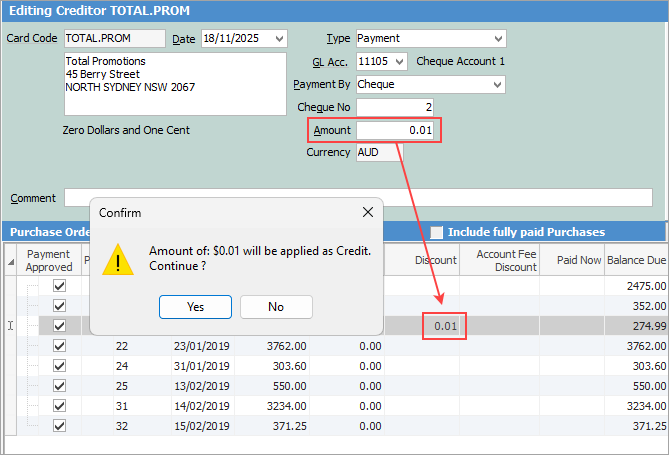This screenshot has height=455, width=669.
Task: Click the Paid Now column header
Action: pos(572,260)
